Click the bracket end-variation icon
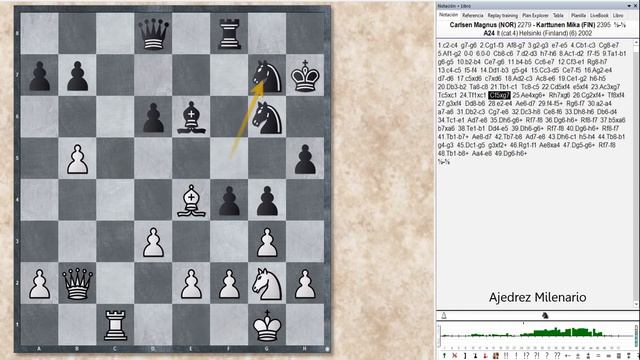This screenshot has width=640, height=360. pyautogui.click(x=465, y=356)
